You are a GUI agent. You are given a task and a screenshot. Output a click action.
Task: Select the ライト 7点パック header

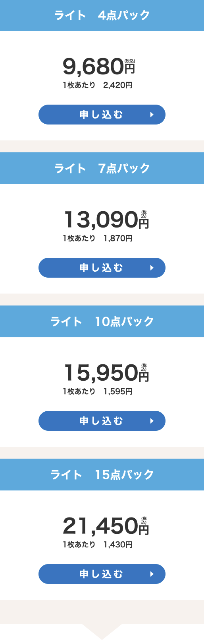pos(102,168)
